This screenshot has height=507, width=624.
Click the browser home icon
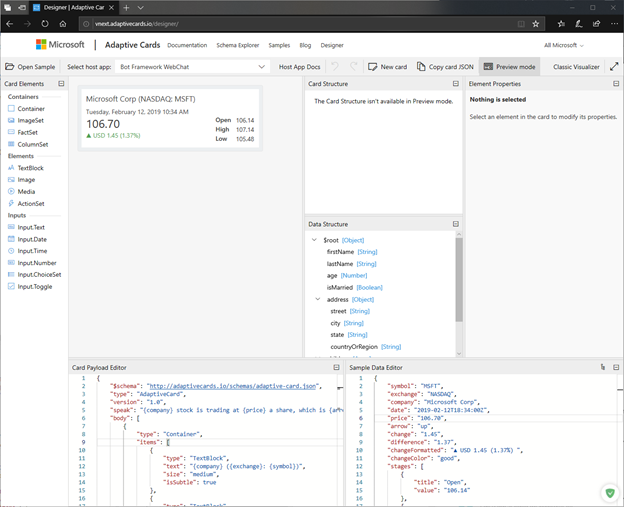point(63,24)
